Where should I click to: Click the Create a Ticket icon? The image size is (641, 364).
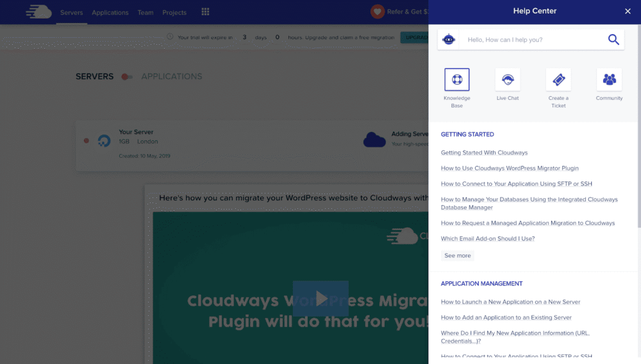coord(558,80)
